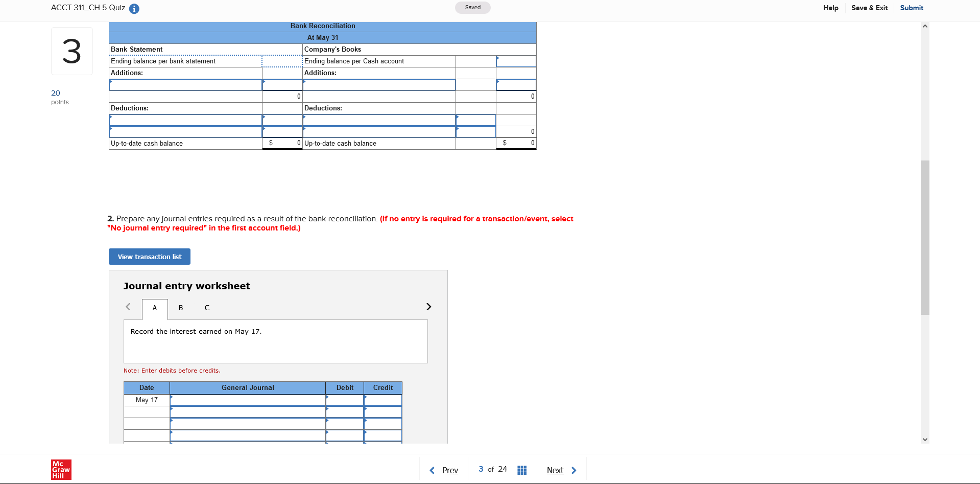The image size is (980, 484).
Task: Switch to tab C of the journal worksheet
Action: (x=207, y=308)
